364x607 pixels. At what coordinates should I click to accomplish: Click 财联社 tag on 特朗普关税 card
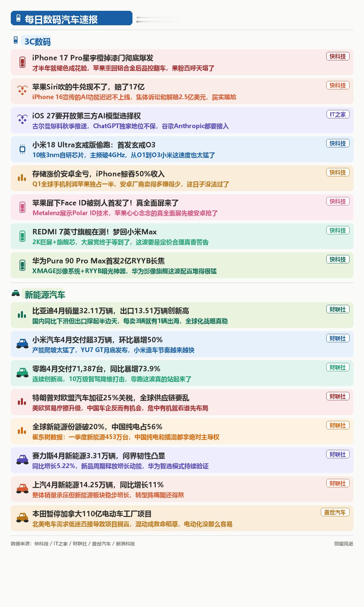(338, 396)
